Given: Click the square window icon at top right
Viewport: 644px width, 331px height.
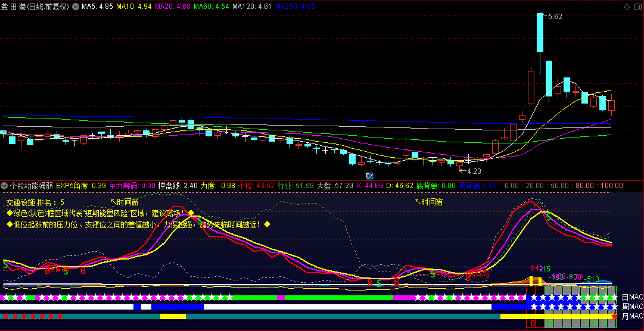Looking at the screenshot, I should tap(637, 7).
